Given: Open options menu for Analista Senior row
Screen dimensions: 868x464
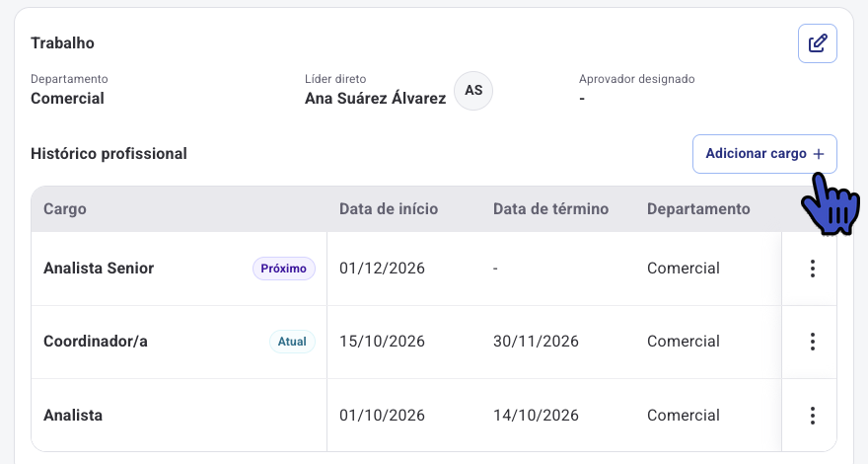Looking at the screenshot, I should (812, 269).
